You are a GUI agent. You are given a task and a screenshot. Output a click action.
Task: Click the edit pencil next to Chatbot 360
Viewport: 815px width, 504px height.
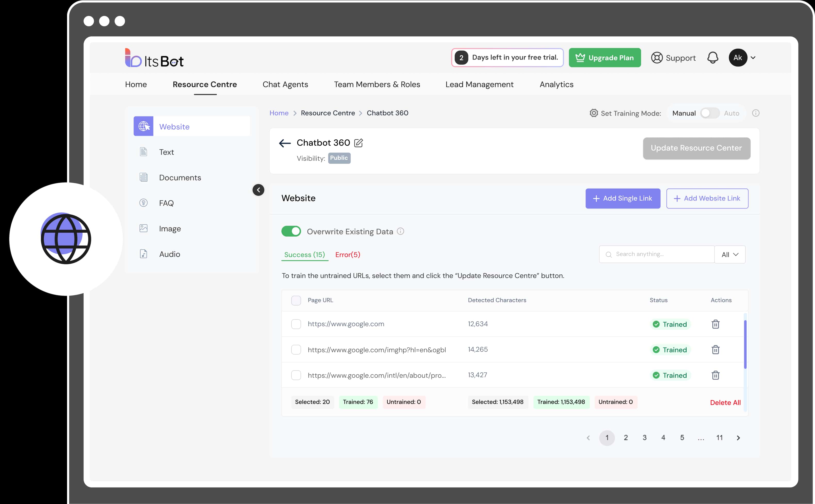click(x=358, y=143)
